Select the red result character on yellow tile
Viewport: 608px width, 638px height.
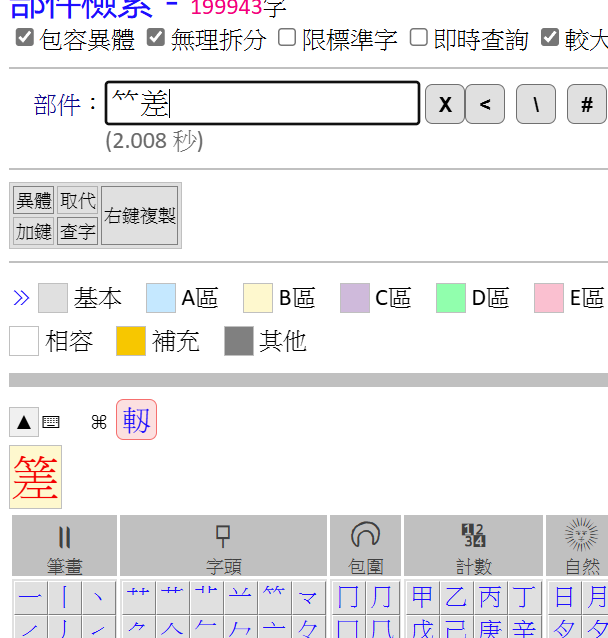coord(35,477)
